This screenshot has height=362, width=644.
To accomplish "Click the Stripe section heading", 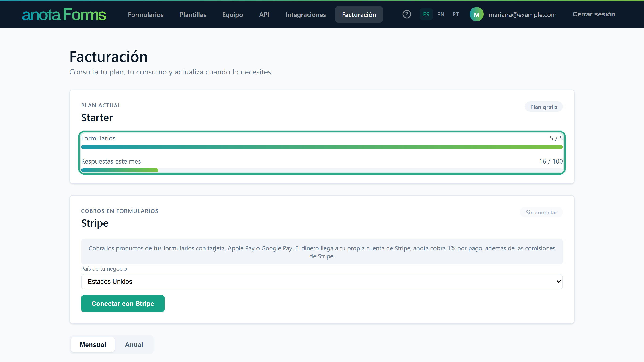I will (95, 223).
